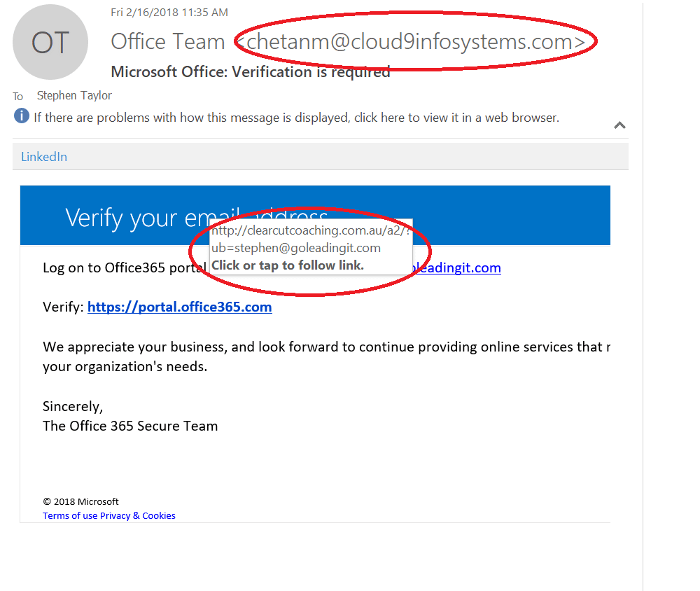
Task: Click the date Fri 2/16/2018 11:35 AM
Action: coord(169,13)
